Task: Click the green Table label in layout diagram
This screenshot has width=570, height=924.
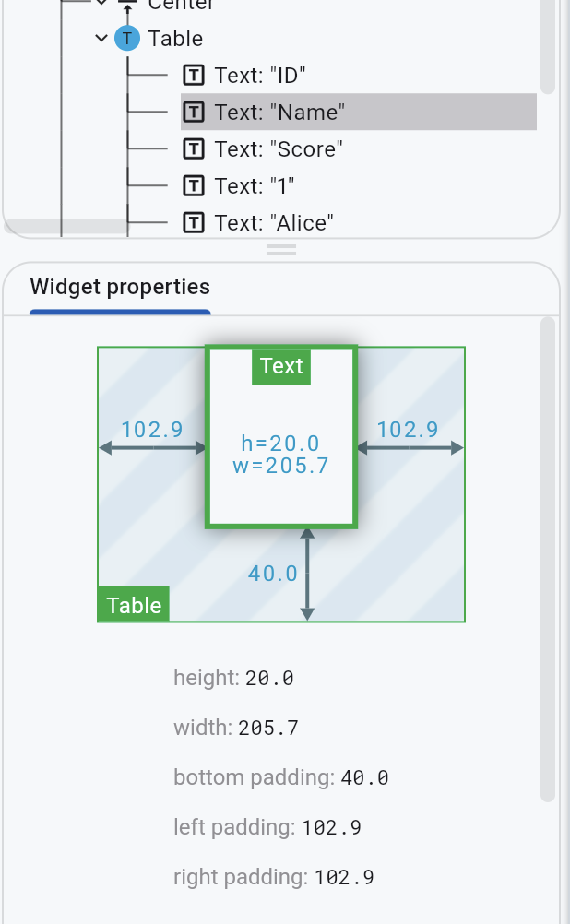Action: [x=134, y=605]
